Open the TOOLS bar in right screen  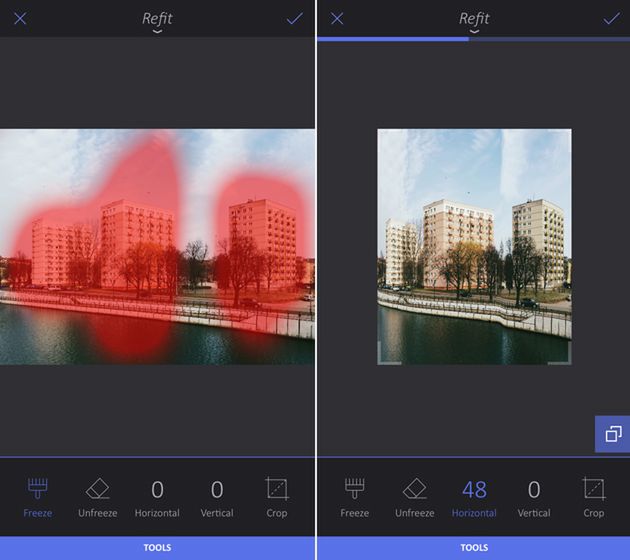click(474, 548)
